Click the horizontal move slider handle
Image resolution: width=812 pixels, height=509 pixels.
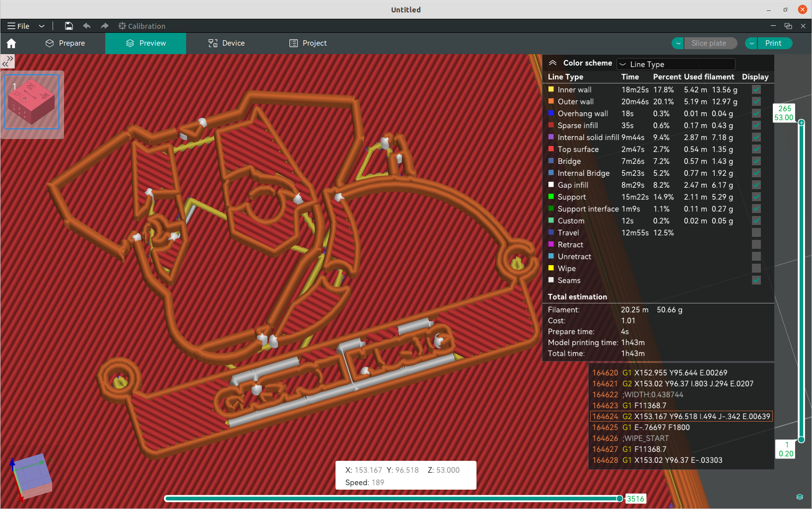pos(620,499)
